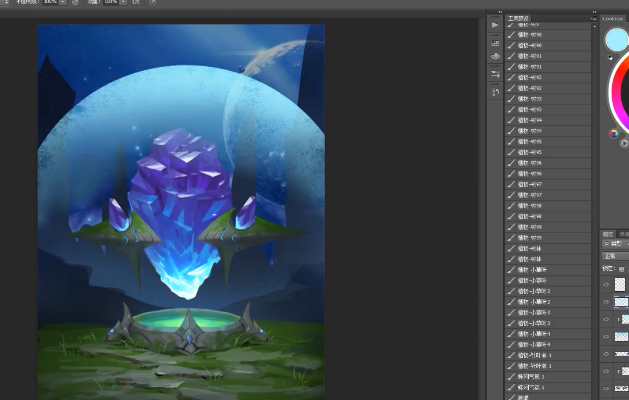Click the Coolorus round play arrow button
629x400 pixels.
point(624,143)
